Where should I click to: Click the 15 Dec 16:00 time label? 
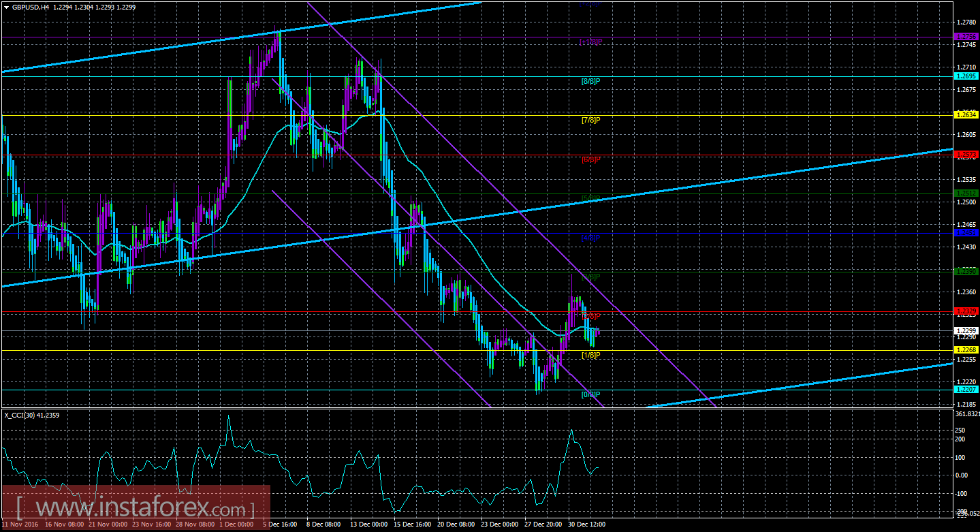coord(413,525)
